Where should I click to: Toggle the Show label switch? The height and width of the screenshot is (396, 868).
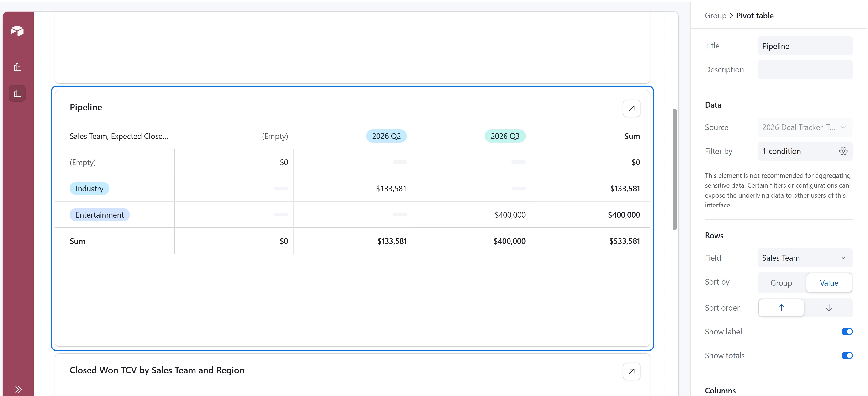tap(847, 332)
